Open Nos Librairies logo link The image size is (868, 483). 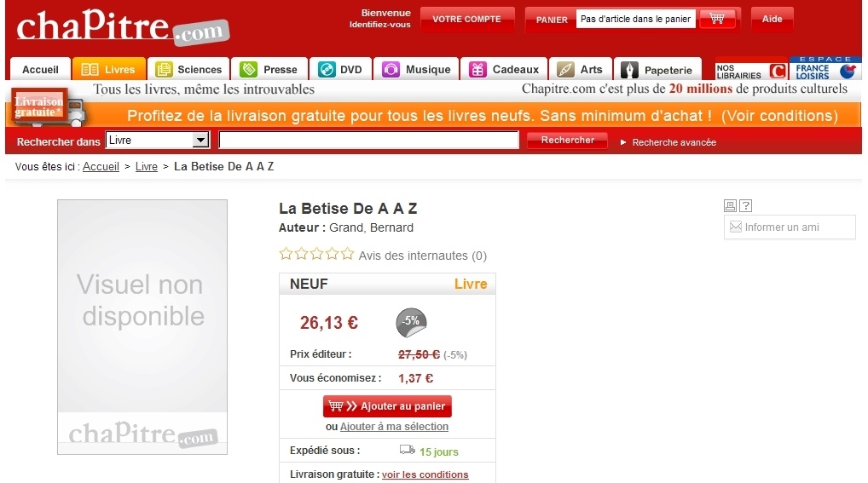coord(751,71)
